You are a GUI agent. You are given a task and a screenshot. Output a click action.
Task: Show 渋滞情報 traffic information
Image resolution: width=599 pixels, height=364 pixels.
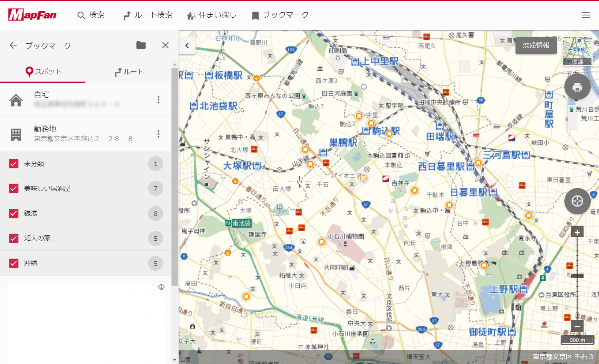click(536, 45)
